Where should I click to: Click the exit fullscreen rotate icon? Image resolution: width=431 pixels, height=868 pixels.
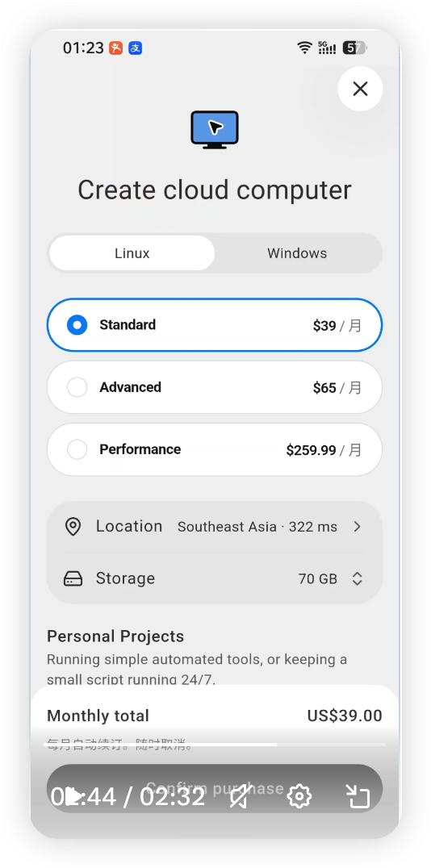(x=358, y=796)
